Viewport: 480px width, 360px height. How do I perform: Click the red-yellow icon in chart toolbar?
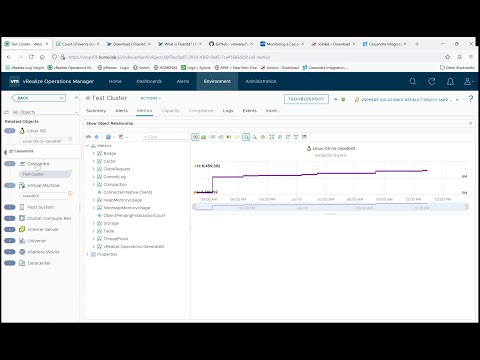click(229, 137)
